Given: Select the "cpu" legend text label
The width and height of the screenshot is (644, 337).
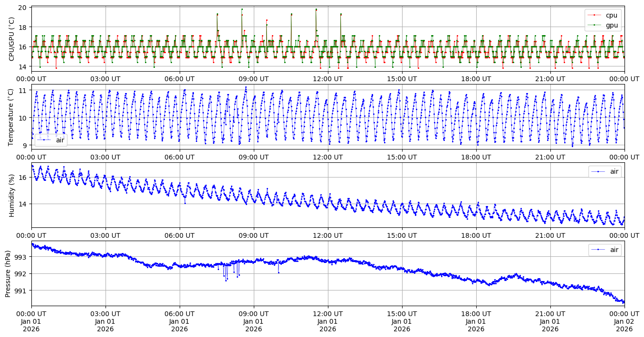Looking at the screenshot, I should (x=612, y=15).
